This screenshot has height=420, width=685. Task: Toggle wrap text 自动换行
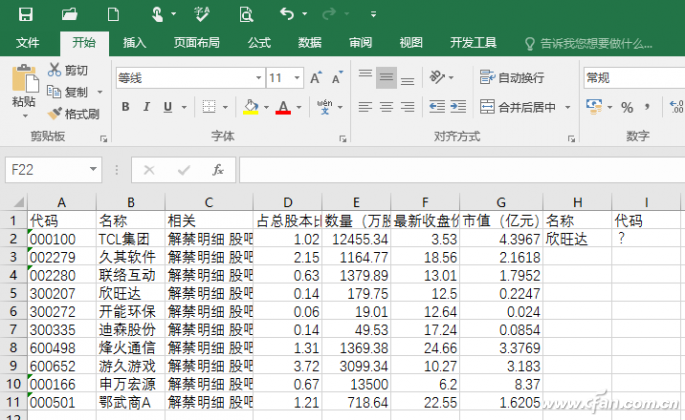coord(512,77)
